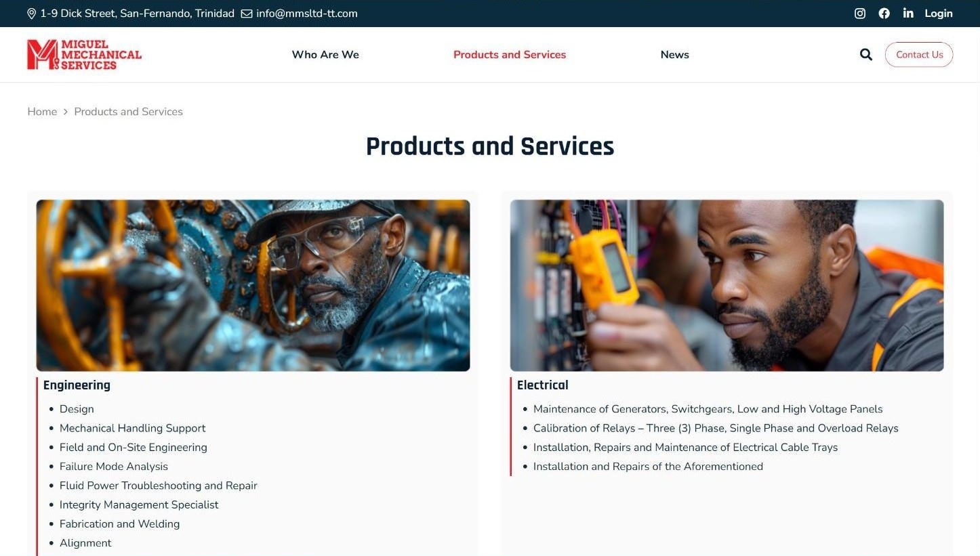The width and height of the screenshot is (980, 556).
Task: Select Products and Services in the navigation
Action: point(510,55)
